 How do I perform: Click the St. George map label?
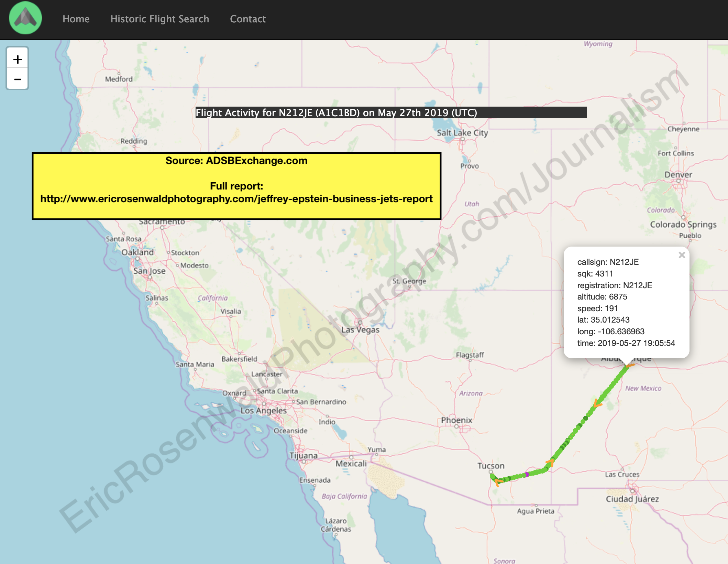point(409,281)
